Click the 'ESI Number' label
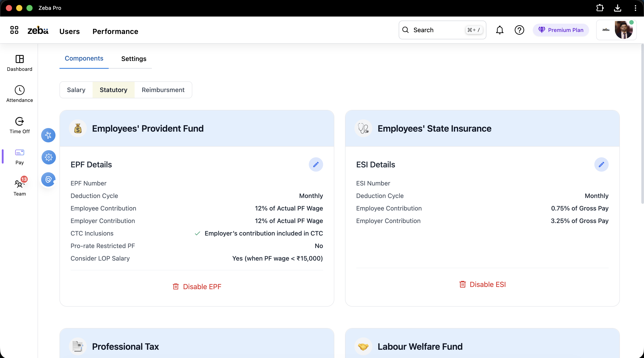Image resolution: width=644 pixels, height=358 pixels. coord(373,183)
